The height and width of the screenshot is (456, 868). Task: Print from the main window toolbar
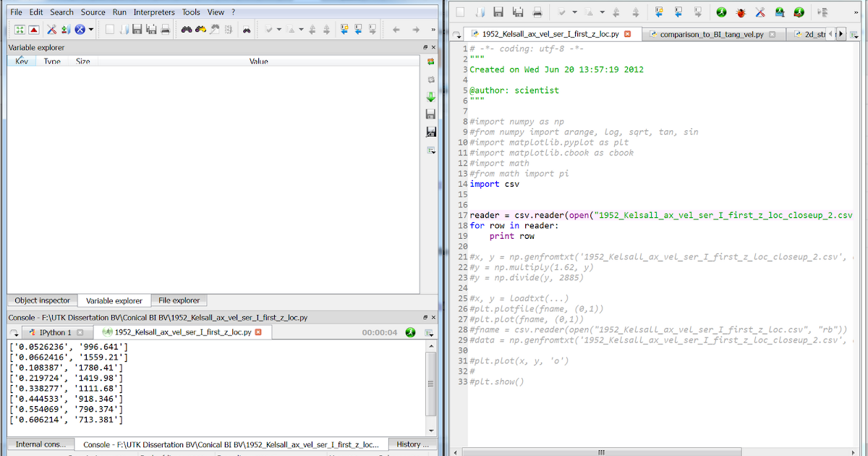click(x=165, y=29)
